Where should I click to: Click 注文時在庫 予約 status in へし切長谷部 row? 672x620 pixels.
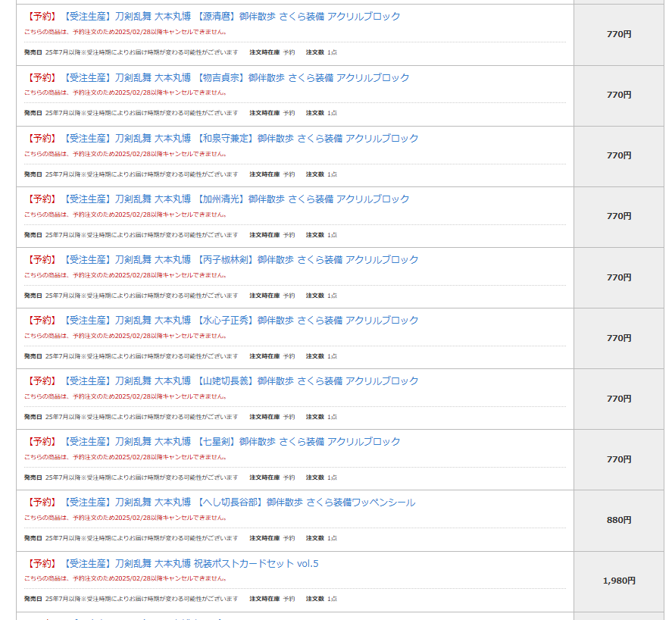(272, 539)
